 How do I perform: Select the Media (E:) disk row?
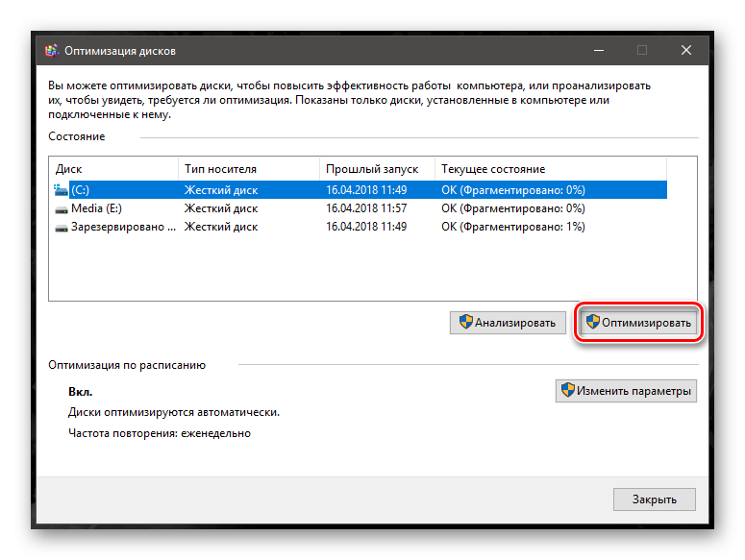coord(359,208)
